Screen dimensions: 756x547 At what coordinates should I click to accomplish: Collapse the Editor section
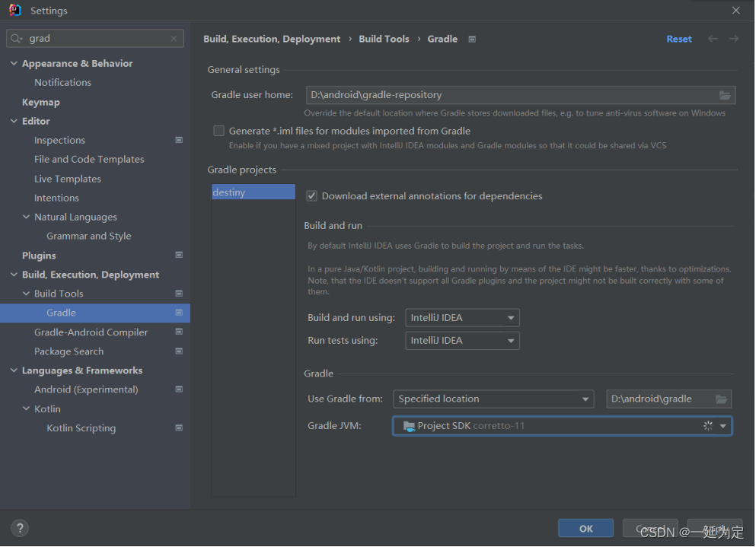(14, 122)
